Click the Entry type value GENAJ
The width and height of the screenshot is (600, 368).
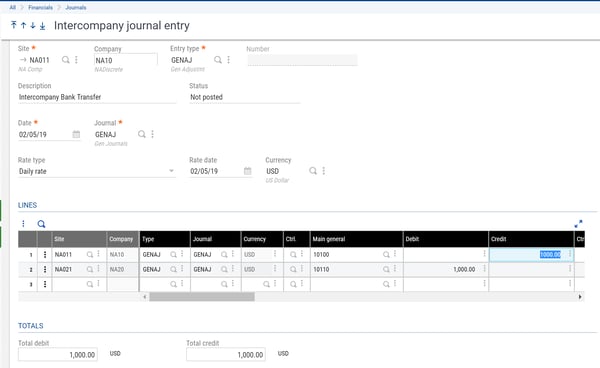tap(182, 60)
